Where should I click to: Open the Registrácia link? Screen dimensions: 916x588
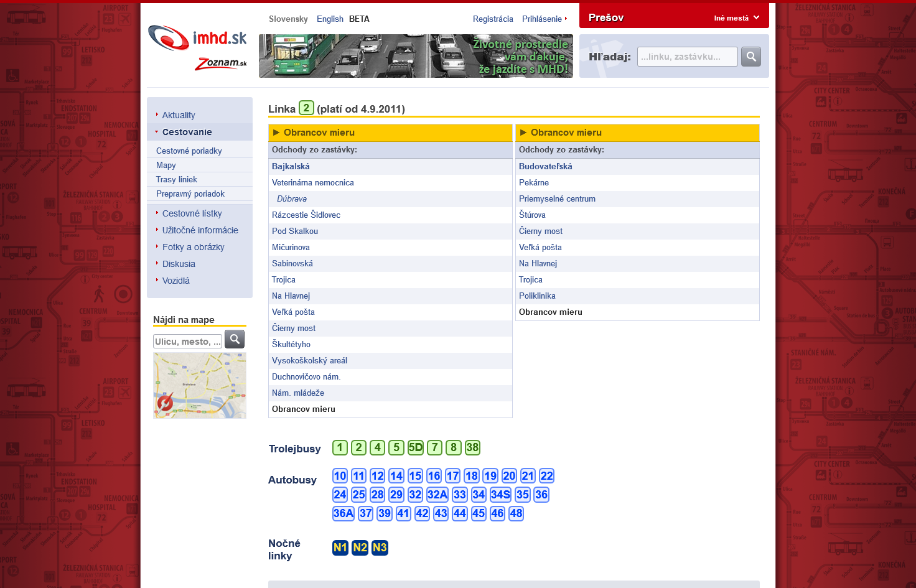tap(493, 19)
